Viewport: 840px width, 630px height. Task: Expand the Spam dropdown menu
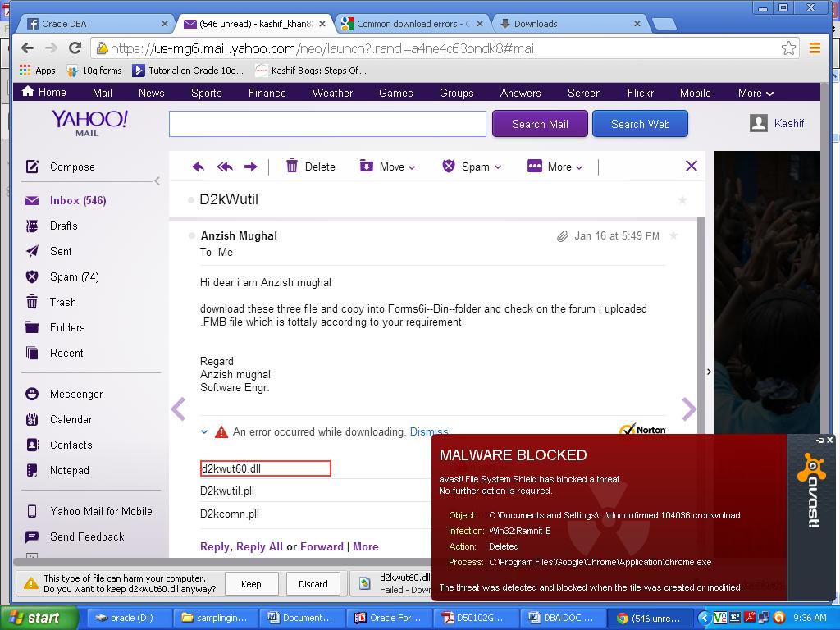[x=472, y=167]
